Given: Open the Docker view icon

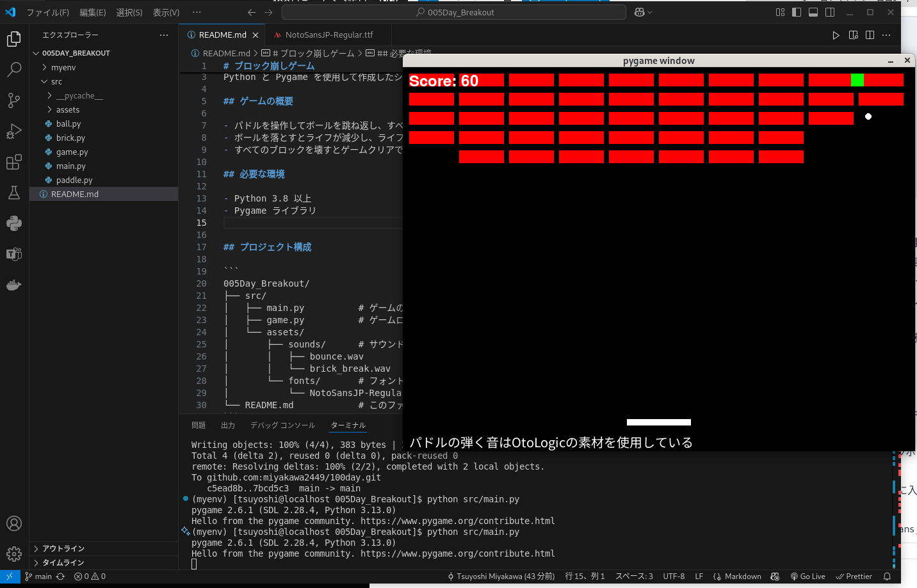Looking at the screenshot, I should point(14,285).
